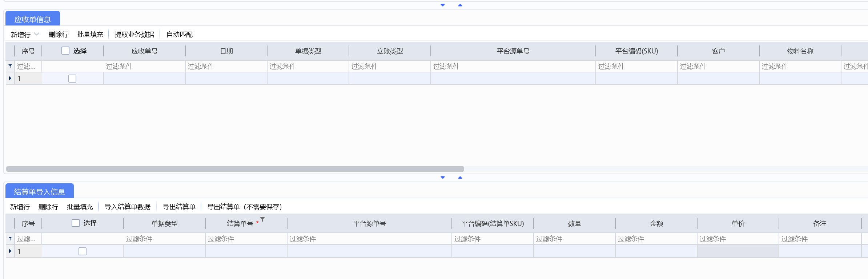Click 批量填充 in the 结算单导入信息 toolbar
The image size is (868, 279).
point(80,207)
